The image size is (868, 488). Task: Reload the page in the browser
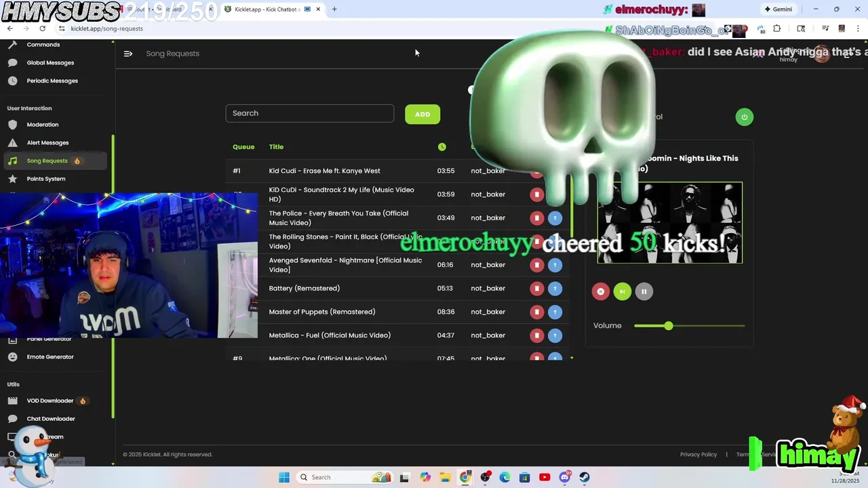click(x=42, y=28)
